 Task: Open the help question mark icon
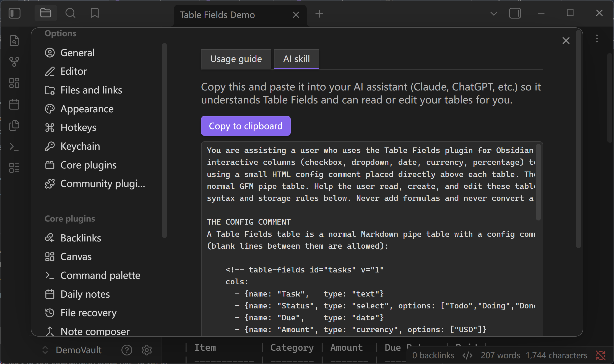click(x=127, y=350)
